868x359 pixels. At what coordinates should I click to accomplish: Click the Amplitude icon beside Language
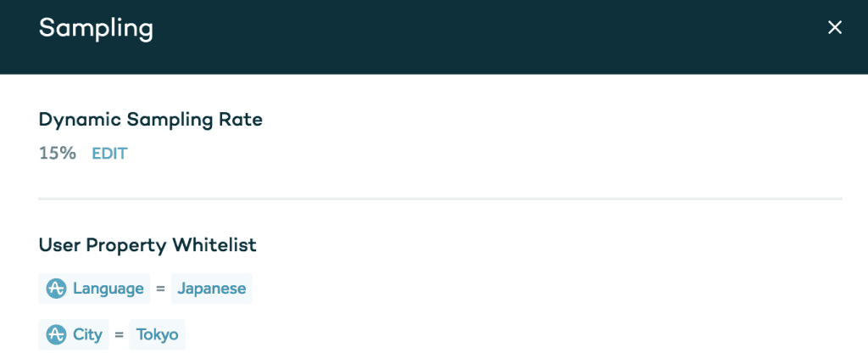pyautogui.click(x=57, y=289)
